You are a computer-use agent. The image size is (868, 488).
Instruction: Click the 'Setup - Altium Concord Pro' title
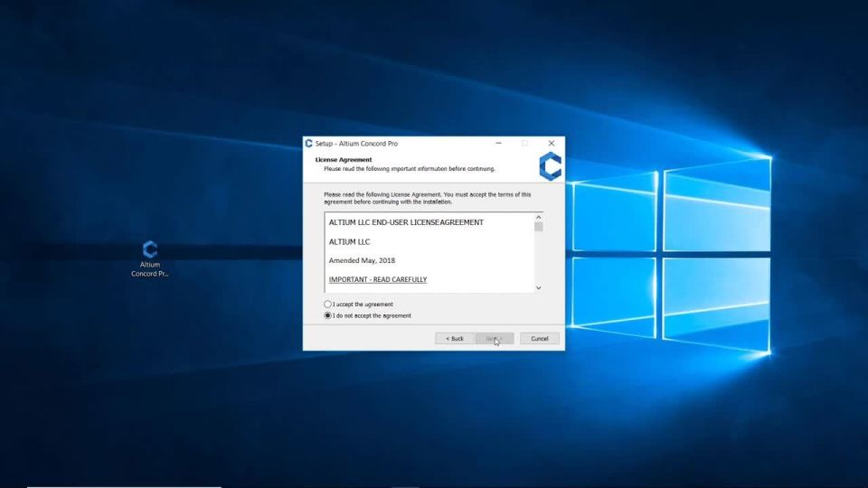(356, 144)
